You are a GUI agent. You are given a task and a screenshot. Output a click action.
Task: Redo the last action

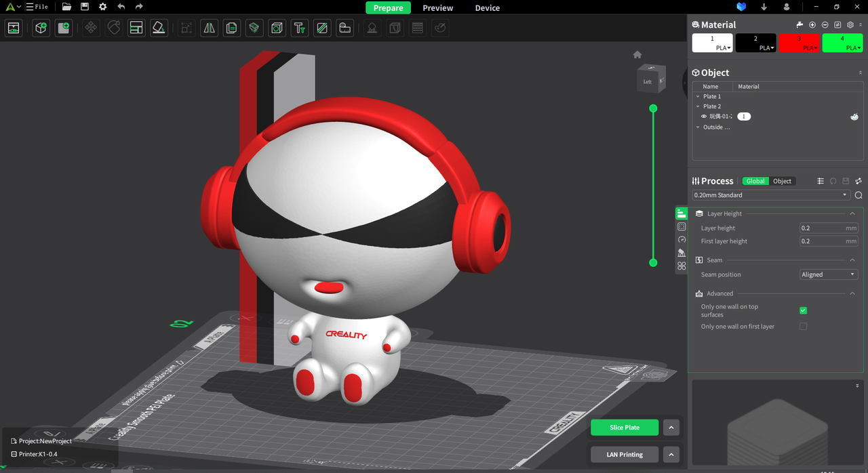coord(139,7)
